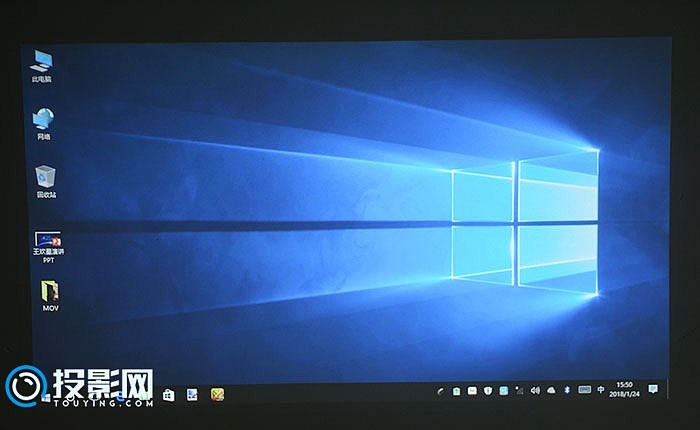The width and height of the screenshot is (700, 430).
Task: Open Microsoft Store from the taskbar
Action: [x=168, y=395]
